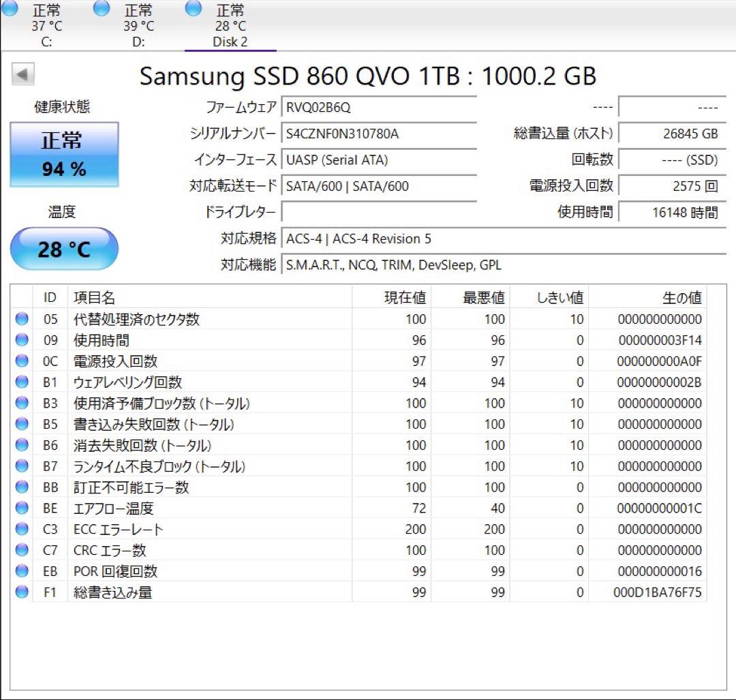Click the 生の値 column header
736x700 pixels.
tap(648, 297)
